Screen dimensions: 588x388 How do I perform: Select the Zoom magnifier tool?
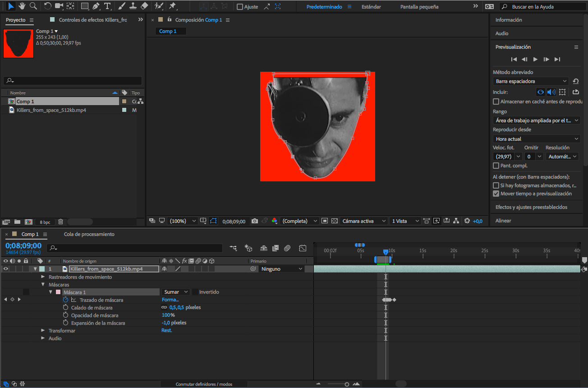point(33,6)
